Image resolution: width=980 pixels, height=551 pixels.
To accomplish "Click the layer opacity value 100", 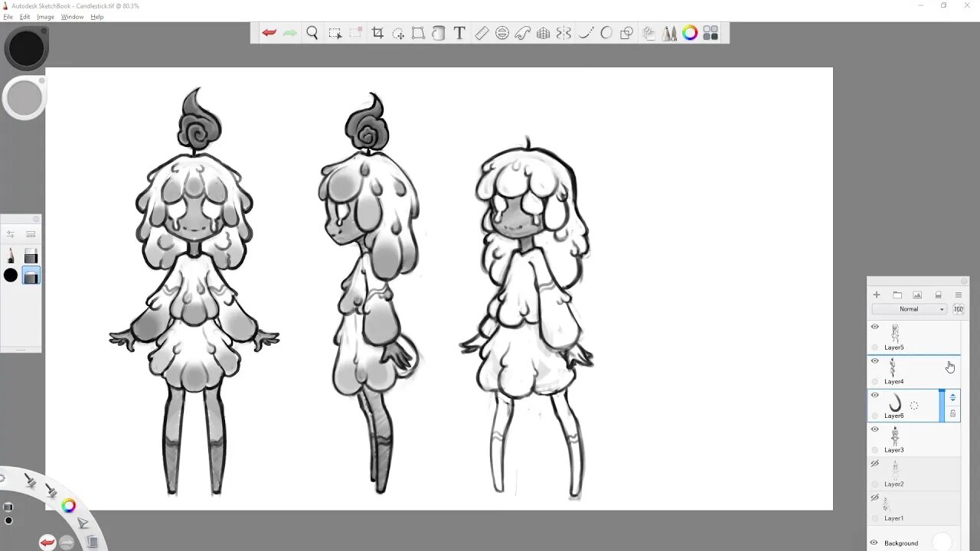I will point(958,309).
